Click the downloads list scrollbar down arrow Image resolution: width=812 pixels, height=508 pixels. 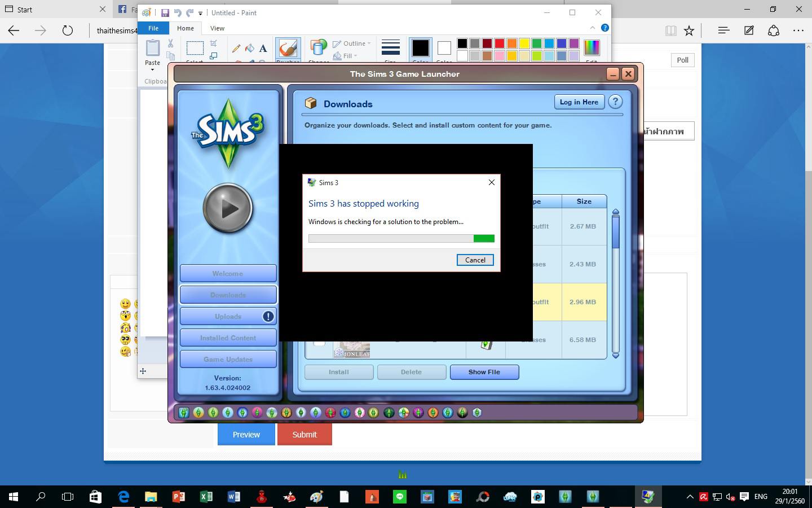(616, 355)
